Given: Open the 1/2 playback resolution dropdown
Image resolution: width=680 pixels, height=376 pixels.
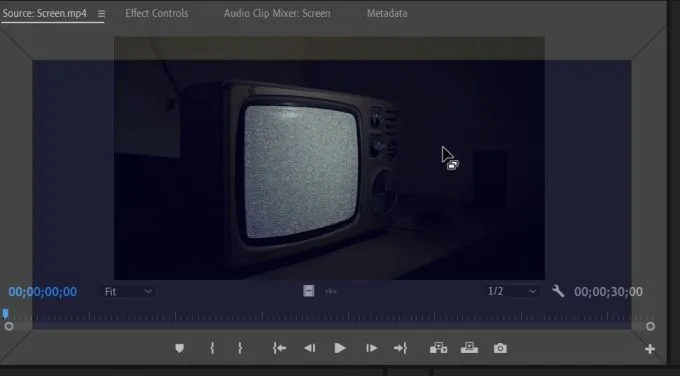Looking at the screenshot, I should 512,291.
